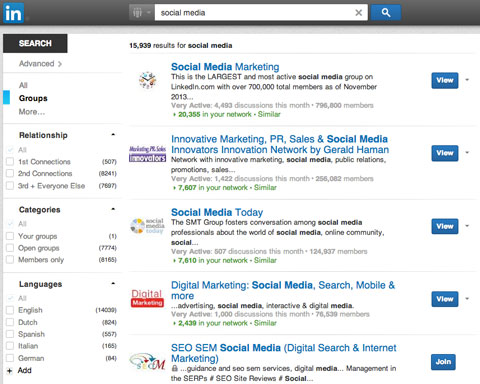Check the 1st Connections checkbox
This screenshot has height=384, width=480.
(10, 162)
